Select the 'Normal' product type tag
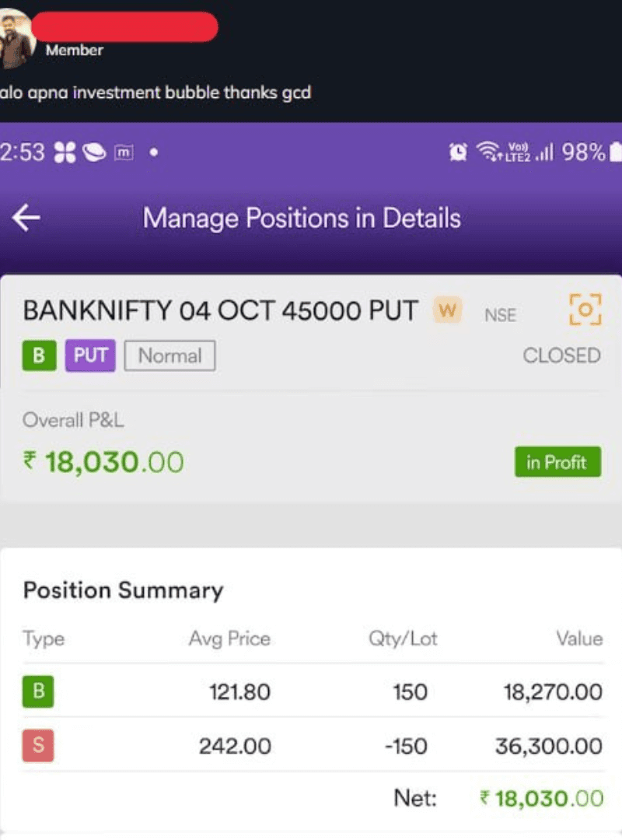Screen dimensions: 622x840 pyautogui.click(x=169, y=356)
